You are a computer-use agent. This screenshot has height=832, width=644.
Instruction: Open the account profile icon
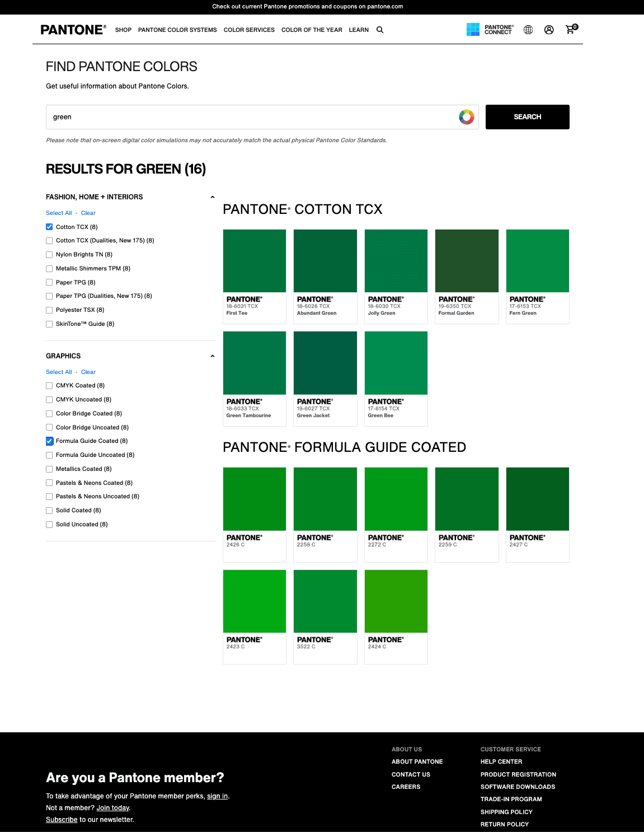pyautogui.click(x=549, y=30)
